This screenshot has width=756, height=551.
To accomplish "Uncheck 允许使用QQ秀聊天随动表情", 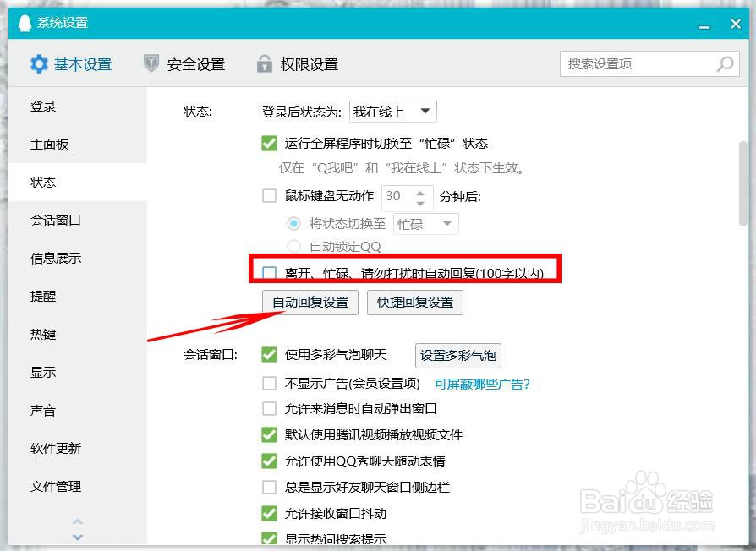I will tap(269, 461).
